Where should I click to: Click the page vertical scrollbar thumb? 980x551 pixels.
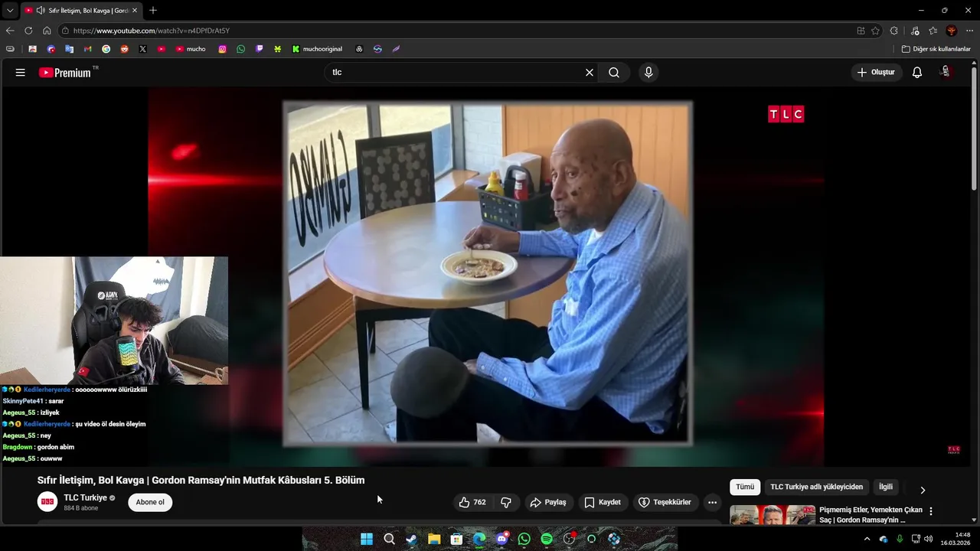pos(975,127)
